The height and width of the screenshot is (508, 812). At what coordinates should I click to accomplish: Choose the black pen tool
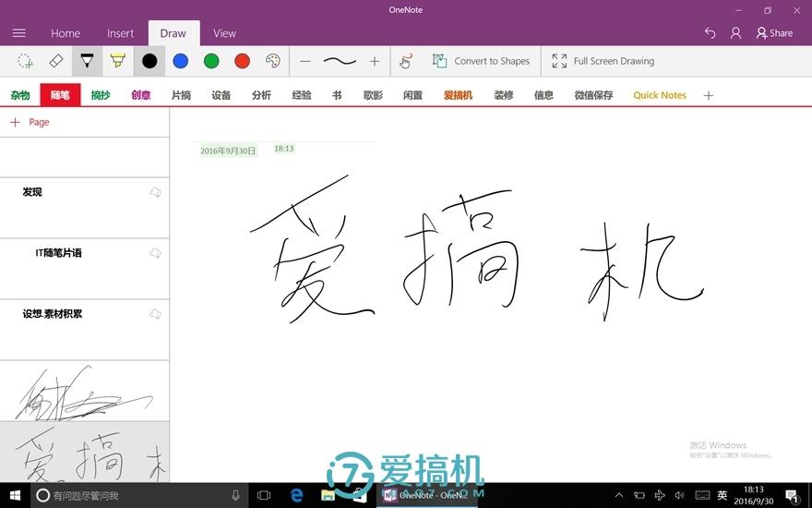[x=87, y=61]
